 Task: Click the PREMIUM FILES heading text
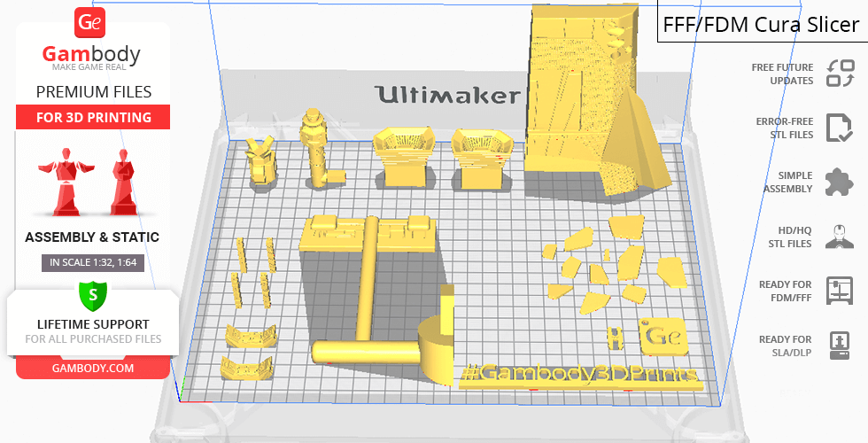(x=93, y=91)
